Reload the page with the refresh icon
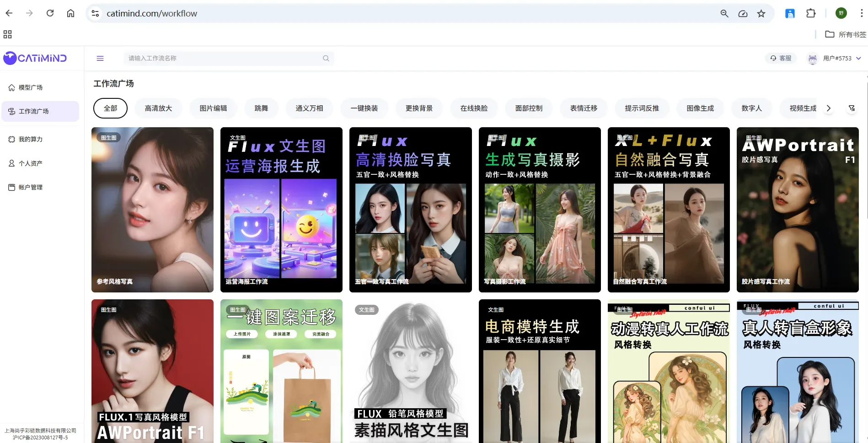The width and height of the screenshot is (868, 443). [50, 13]
